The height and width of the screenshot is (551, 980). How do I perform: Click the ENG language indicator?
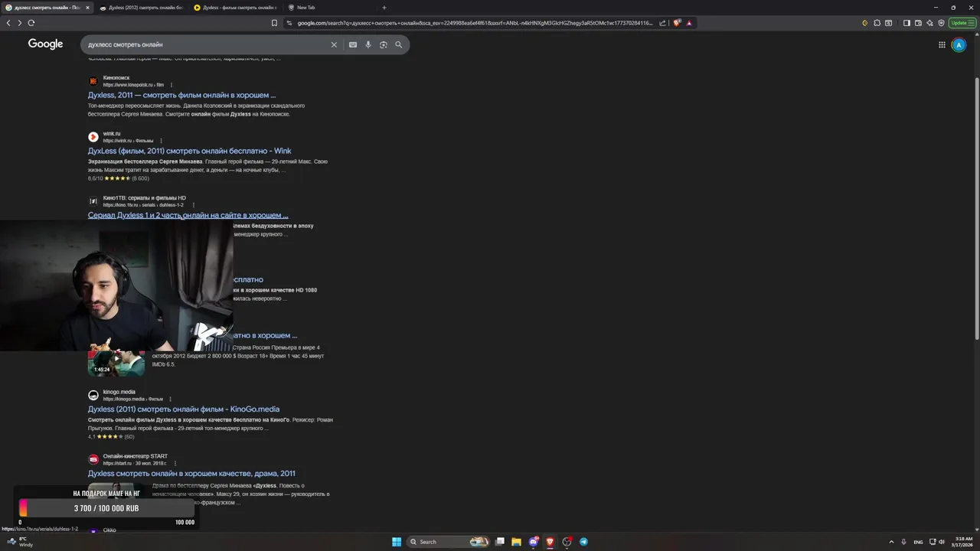pyautogui.click(x=918, y=542)
